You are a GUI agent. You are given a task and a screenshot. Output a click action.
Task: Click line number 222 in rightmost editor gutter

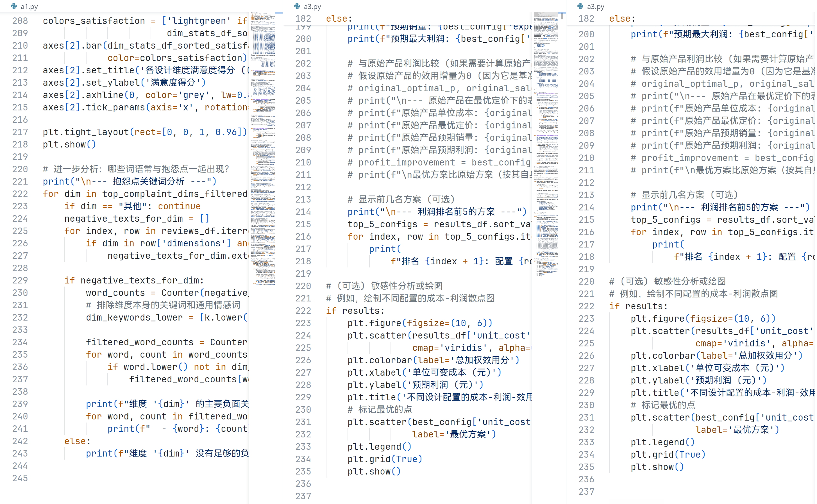tap(587, 306)
